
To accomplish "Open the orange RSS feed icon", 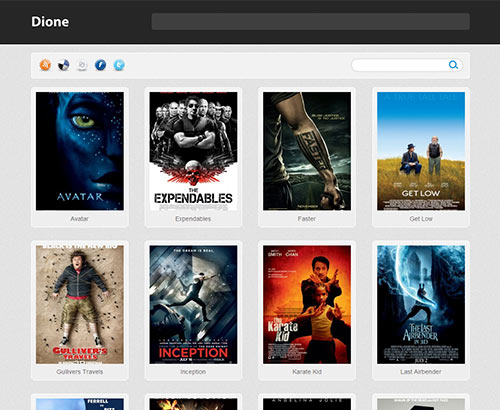I will pos(45,65).
